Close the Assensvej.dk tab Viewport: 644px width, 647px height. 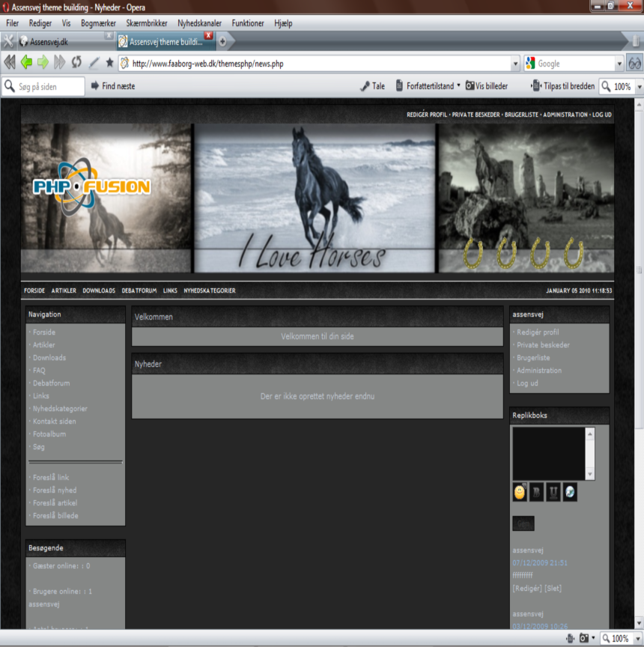tap(109, 35)
